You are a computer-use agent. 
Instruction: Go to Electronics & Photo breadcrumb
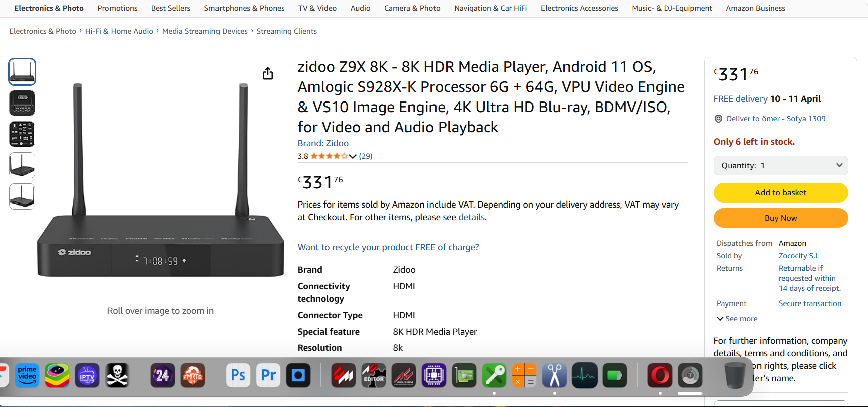tap(43, 31)
